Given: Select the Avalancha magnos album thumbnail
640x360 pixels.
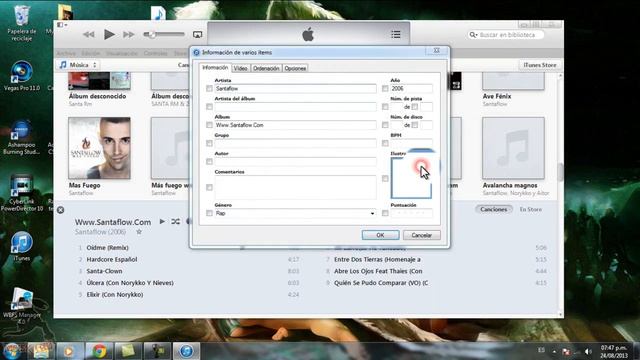Looking at the screenshot, I should [x=513, y=148].
